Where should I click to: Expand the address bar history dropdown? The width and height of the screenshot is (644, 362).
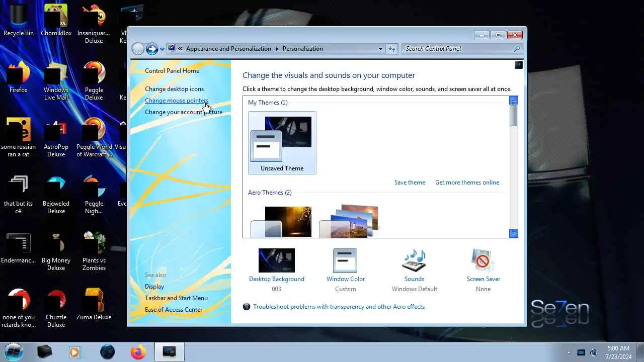(x=380, y=49)
